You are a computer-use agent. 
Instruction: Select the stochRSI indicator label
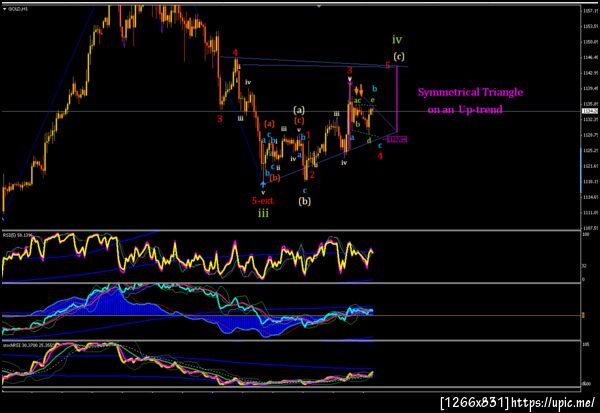point(28,345)
